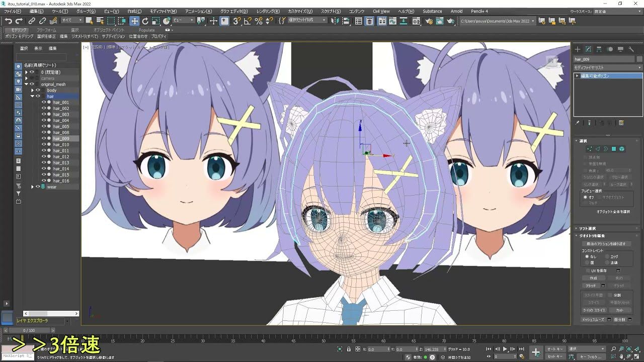Click the アタッチ button
Viewport: 644px width, 362px height.
point(591,286)
